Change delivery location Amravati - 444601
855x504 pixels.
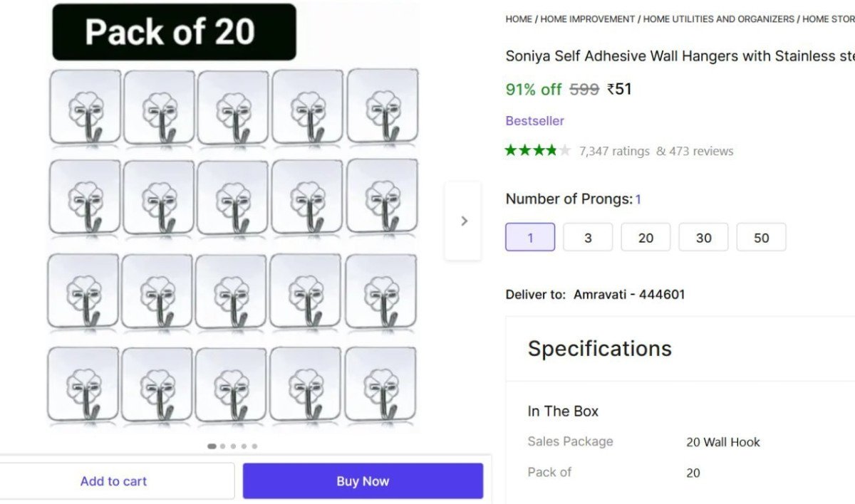point(630,294)
